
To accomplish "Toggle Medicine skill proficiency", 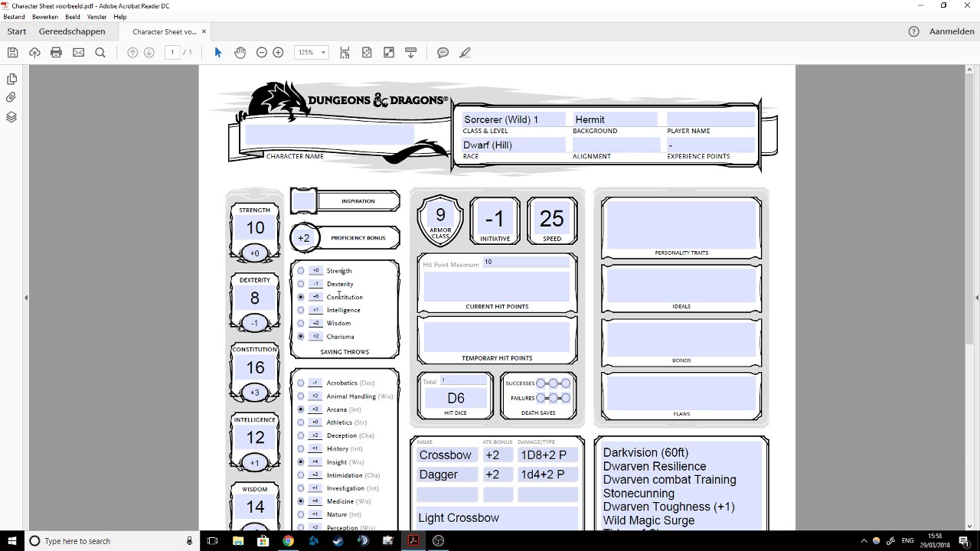I will (301, 501).
